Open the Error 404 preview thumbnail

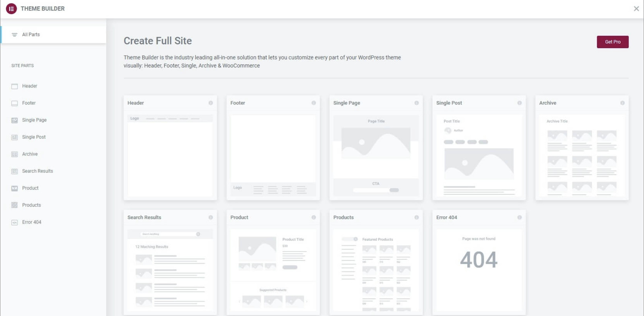(479, 270)
